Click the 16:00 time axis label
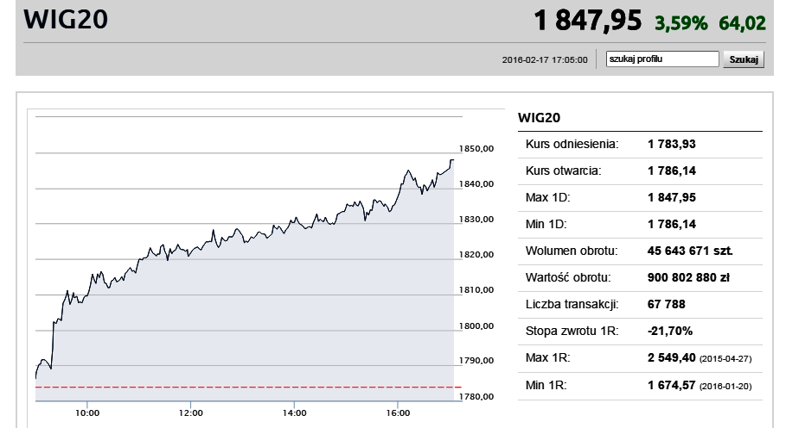 point(398,413)
